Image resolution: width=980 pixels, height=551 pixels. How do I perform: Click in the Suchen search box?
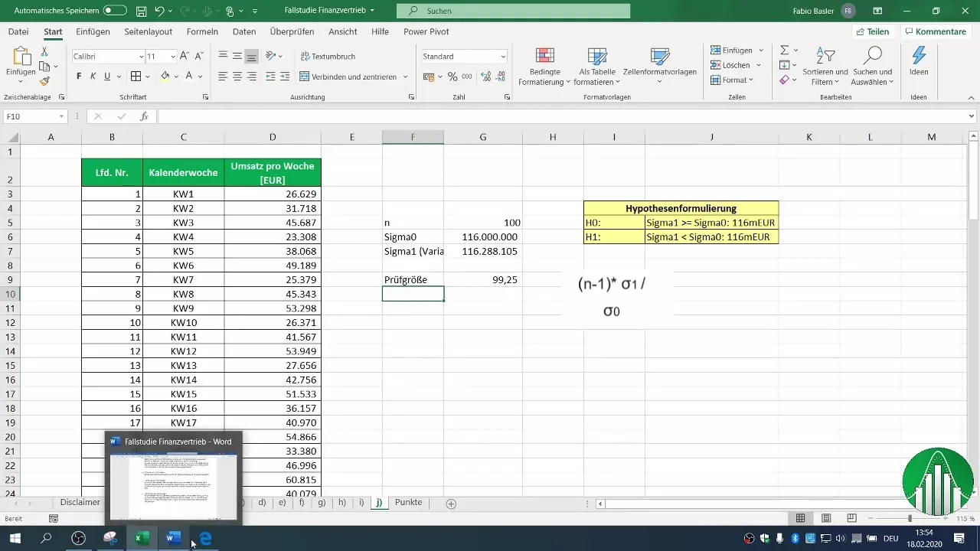pos(513,11)
